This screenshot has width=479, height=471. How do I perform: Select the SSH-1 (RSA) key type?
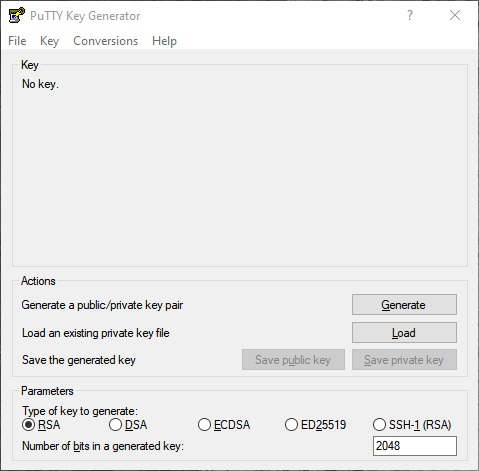[412, 425]
